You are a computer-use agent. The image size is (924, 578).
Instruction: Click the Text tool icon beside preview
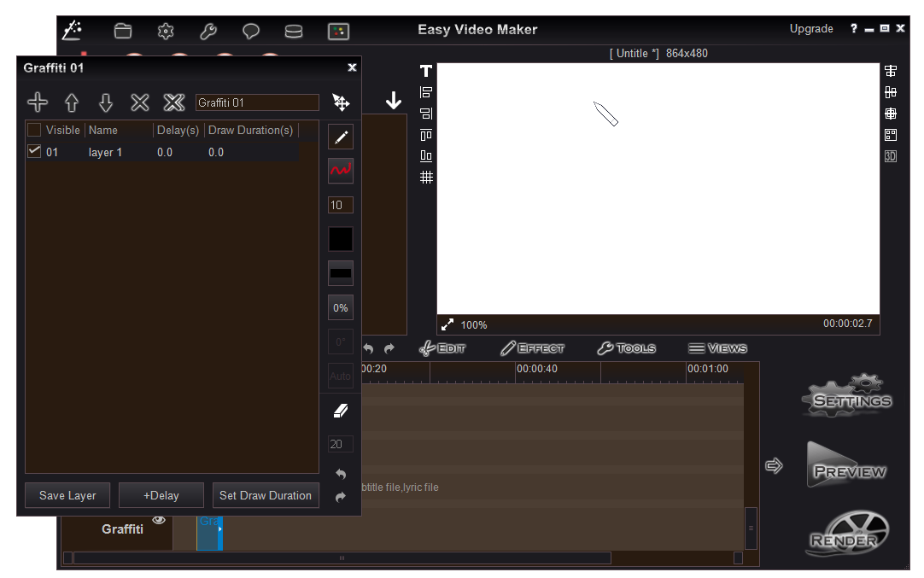click(x=426, y=72)
